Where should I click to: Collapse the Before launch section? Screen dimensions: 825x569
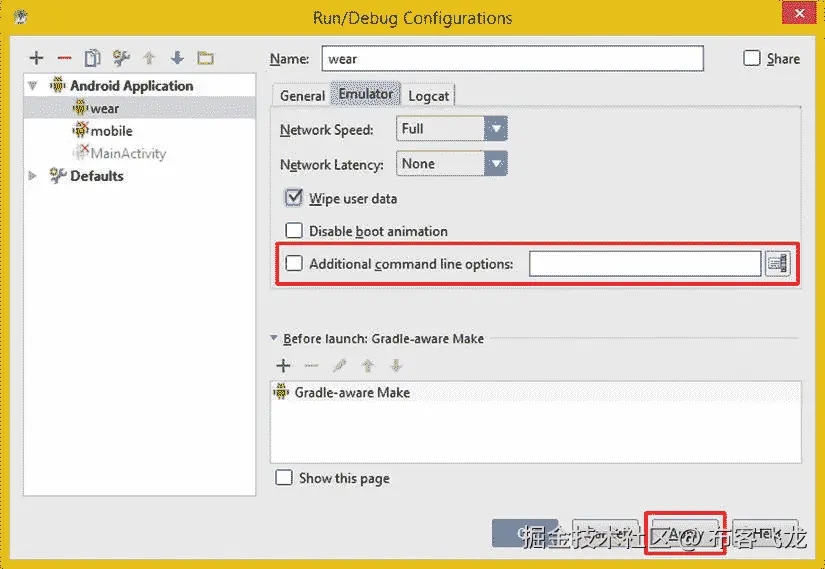[x=274, y=338]
